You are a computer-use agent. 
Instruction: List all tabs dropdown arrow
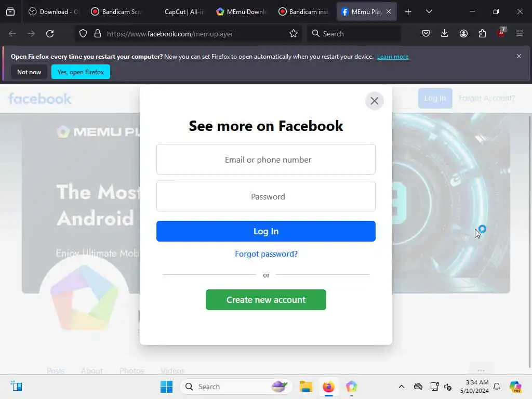[429, 11]
